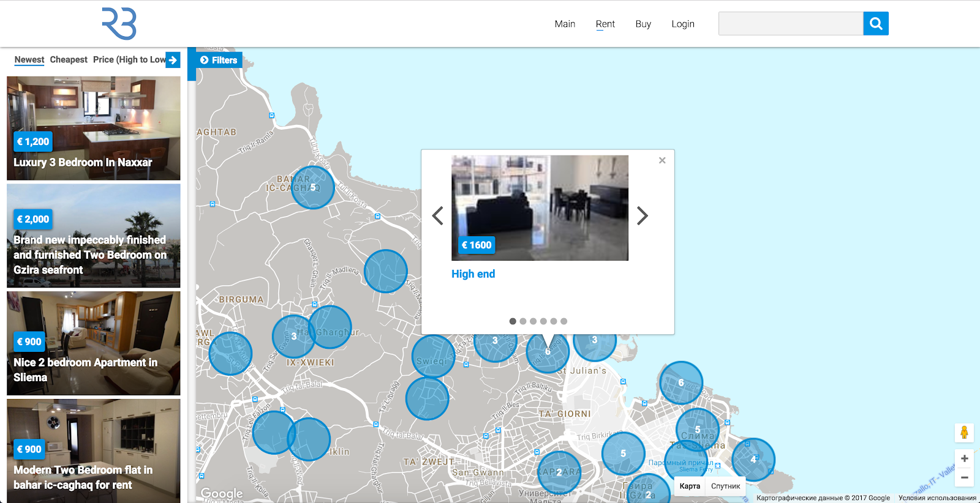This screenshot has height=503, width=980.
Task: Show next photo in popup
Action: pyautogui.click(x=642, y=215)
